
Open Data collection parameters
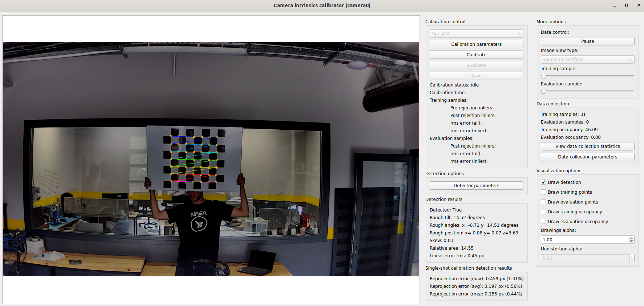(x=587, y=157)
